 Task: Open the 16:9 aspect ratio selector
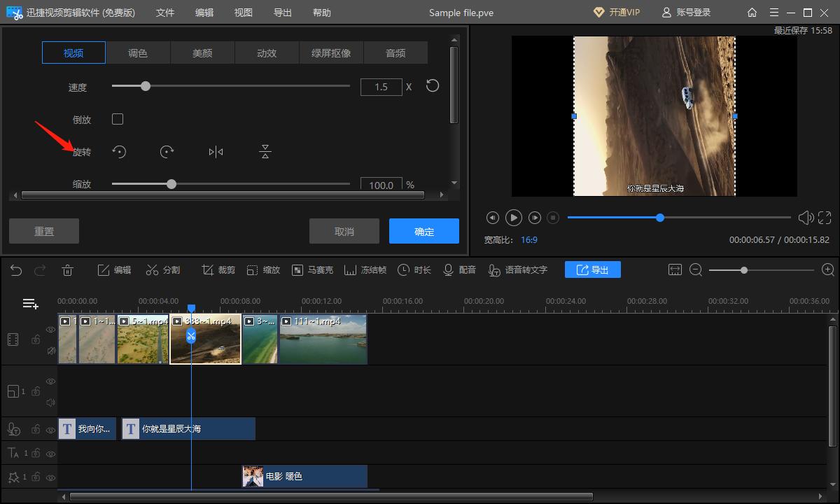(529, 240)
